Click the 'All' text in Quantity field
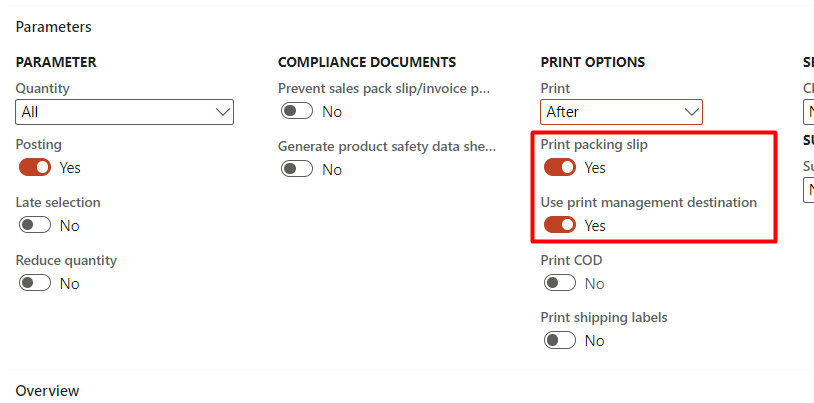Viewport: 814px width, 403px height. (x=30, y=112)
